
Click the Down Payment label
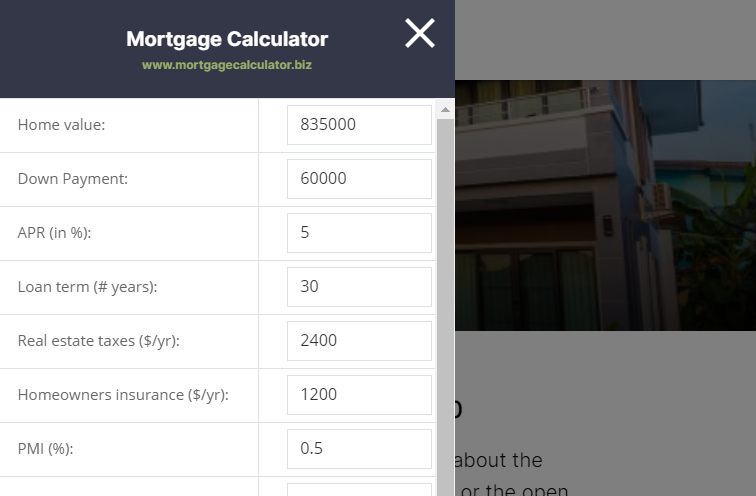[73, 179]
